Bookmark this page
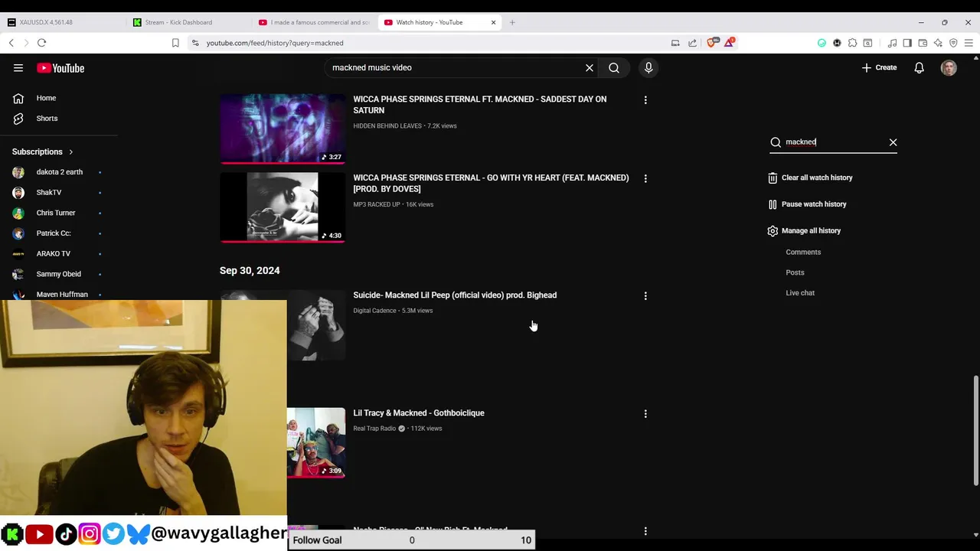This screenshot has height=551, width=980. [175, 43]
